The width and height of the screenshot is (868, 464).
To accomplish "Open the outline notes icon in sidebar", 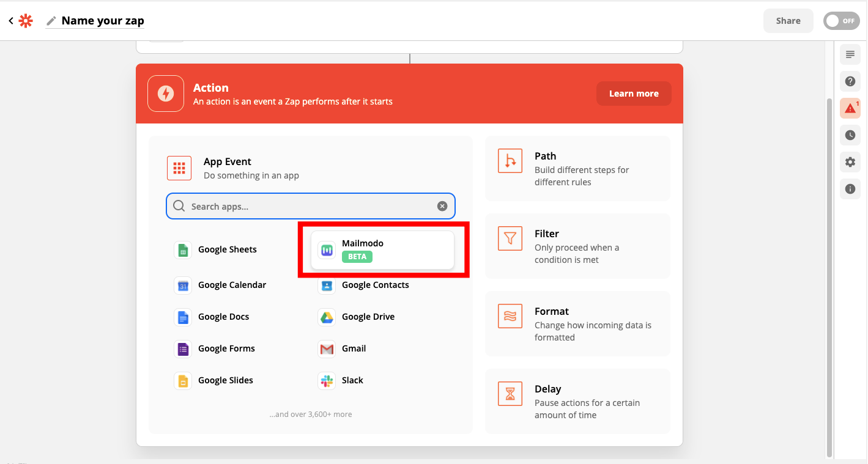I will coord(850,54).
